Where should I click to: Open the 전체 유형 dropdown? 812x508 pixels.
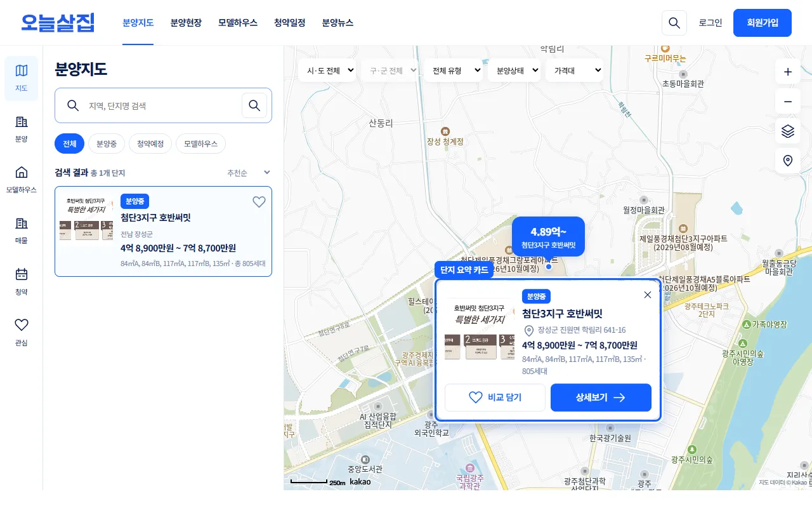454,70
